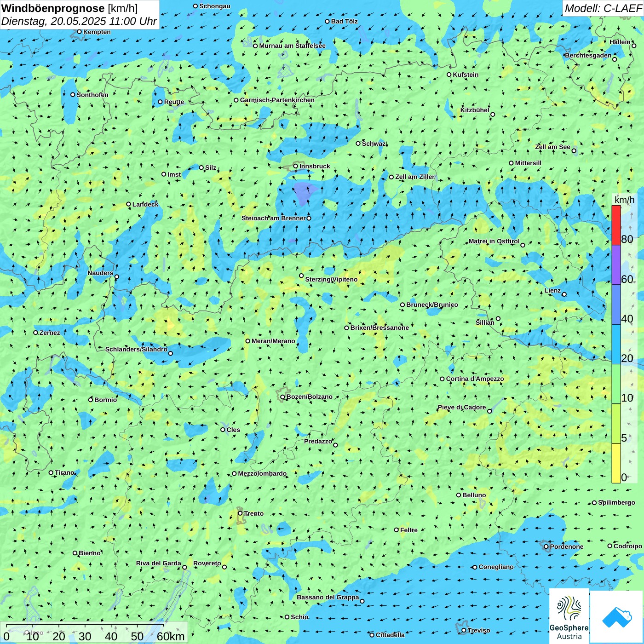Select the light blue 20–40 legend color
This screenshot has width=644, height=644.
click(616, 345)
